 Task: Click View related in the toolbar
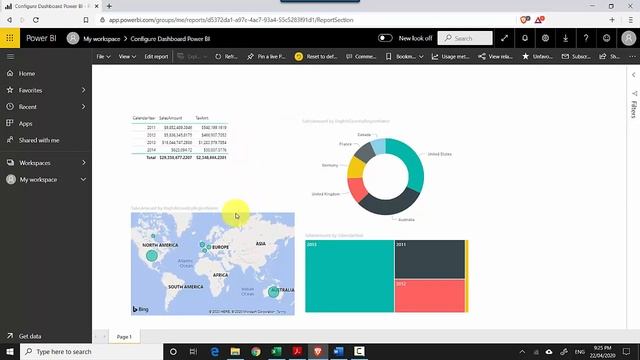(x=496, y=56)
